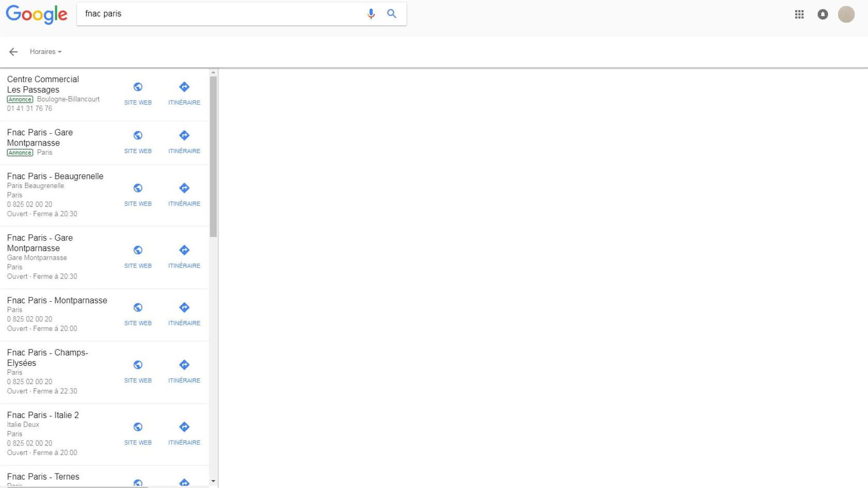Click the results list scrollbar thumb
Screen dimensions: 868x488
pos(213,157)
